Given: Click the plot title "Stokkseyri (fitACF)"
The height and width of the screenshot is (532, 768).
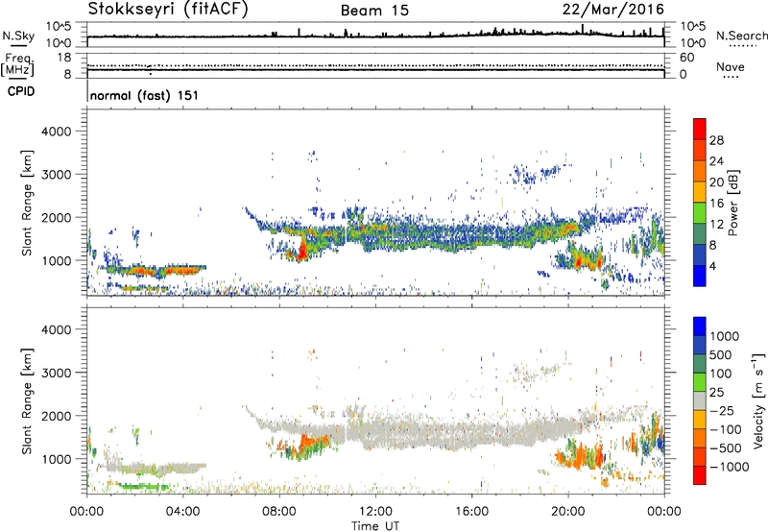Looking at the screenshot, I should 168,9.
